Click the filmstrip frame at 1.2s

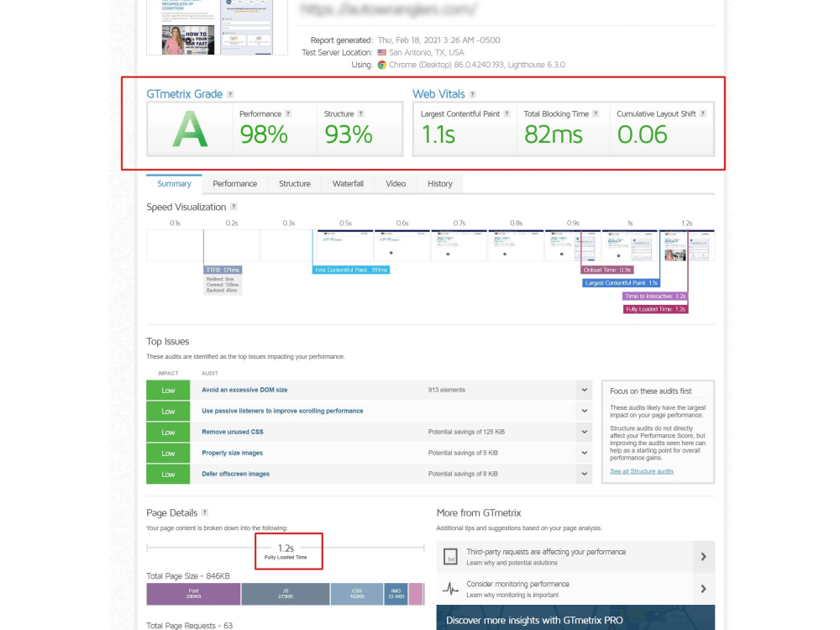point(687,245)
